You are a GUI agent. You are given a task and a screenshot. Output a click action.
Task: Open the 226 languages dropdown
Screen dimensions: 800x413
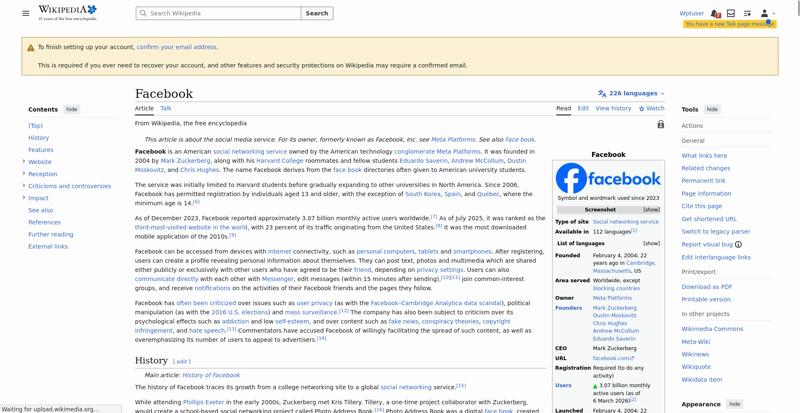pyautogui.click(x=631, y=93)
